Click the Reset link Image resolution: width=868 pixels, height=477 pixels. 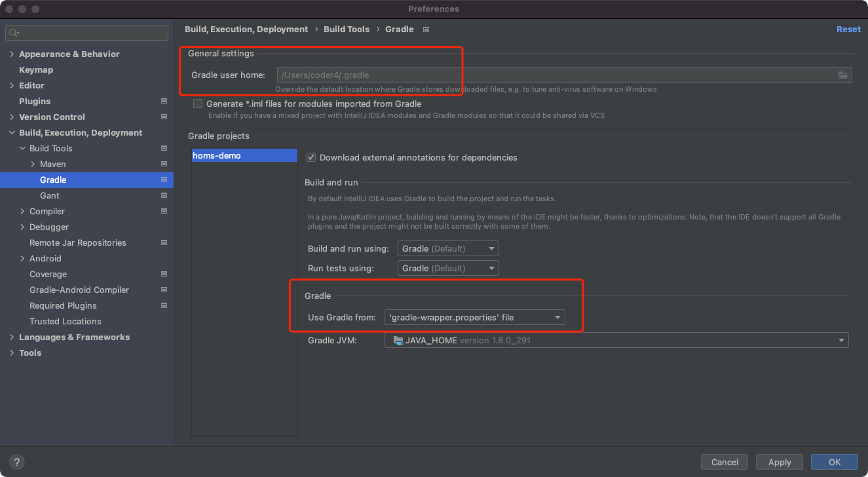coord(848,29)
